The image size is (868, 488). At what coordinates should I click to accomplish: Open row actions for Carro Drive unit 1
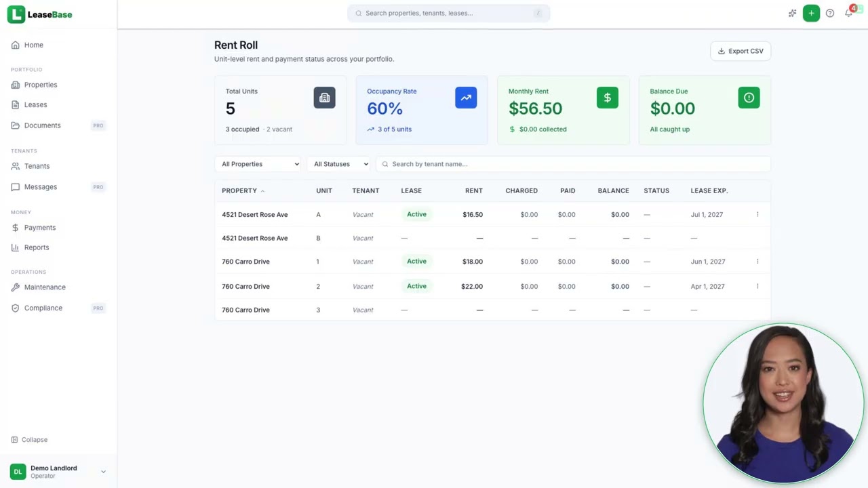tap(757, 262)
